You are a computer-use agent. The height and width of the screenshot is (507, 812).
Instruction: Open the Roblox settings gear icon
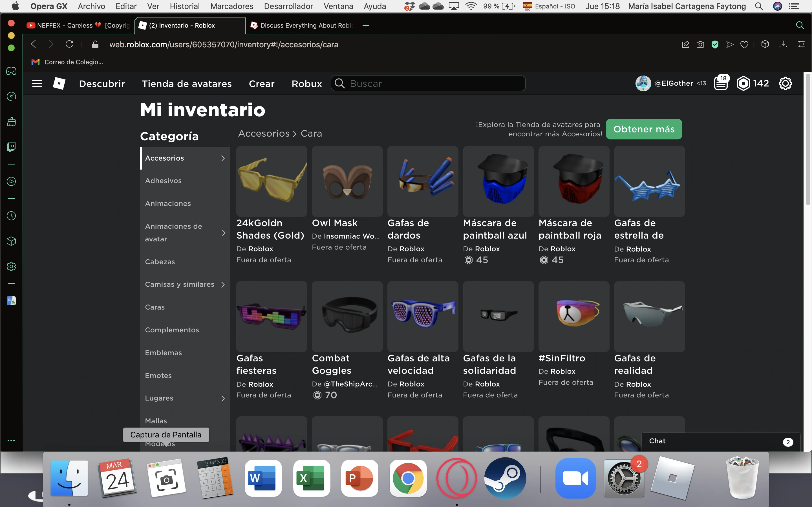tap(785, 83)
